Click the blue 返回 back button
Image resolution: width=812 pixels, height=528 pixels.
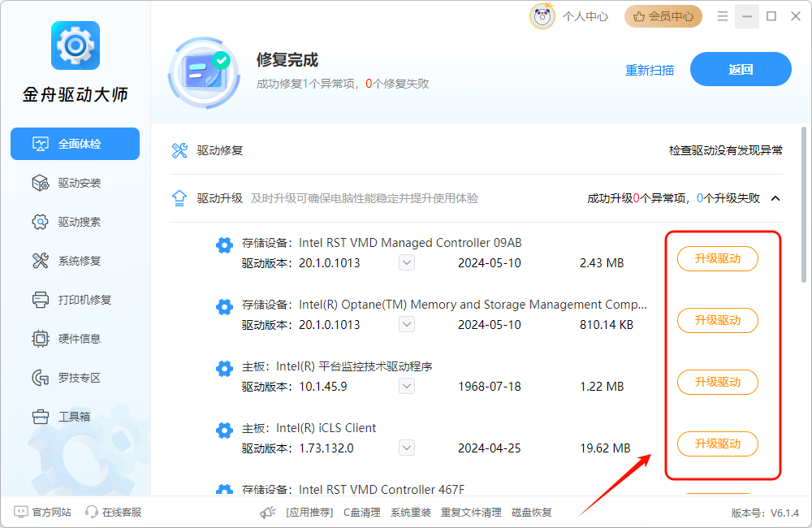[741, 69]
